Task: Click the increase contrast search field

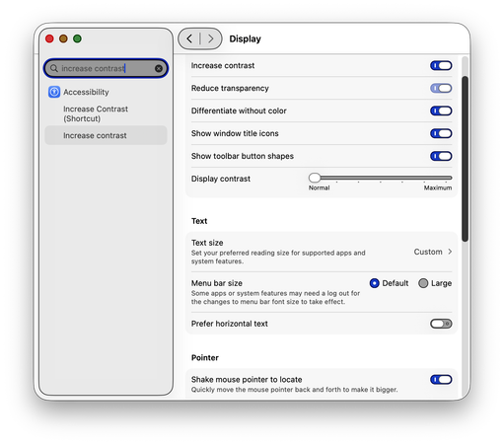Action: click(x=106, y=68)
